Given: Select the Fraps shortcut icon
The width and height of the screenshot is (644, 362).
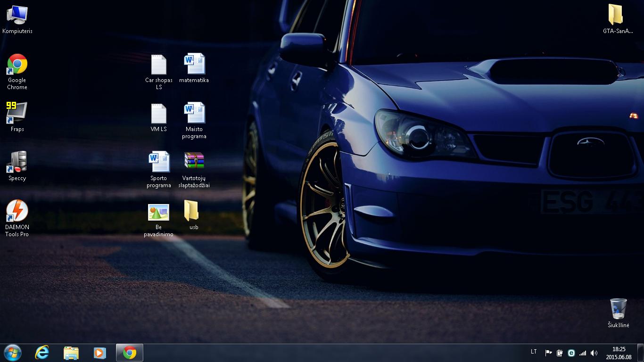Looking at the screenshot, I should click(17, 116).
